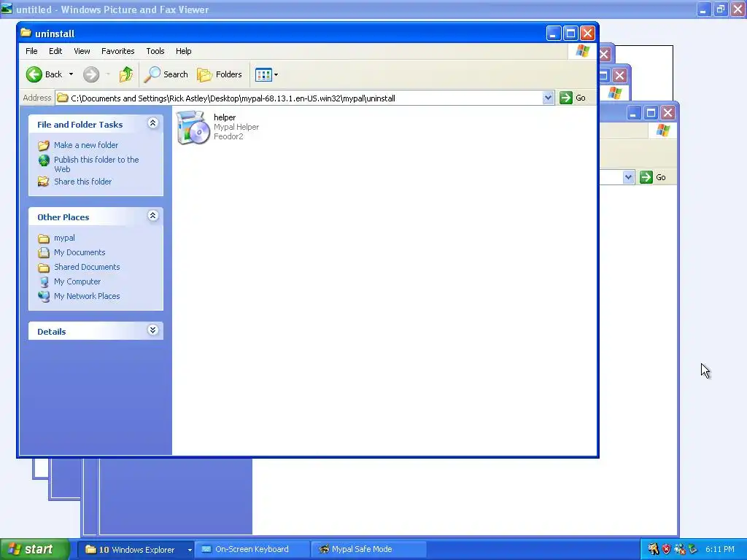Image resolution: width=747 pixels, height=560 pixels.
Task: Click the green Back arrow button
Action: coord(34,74)
